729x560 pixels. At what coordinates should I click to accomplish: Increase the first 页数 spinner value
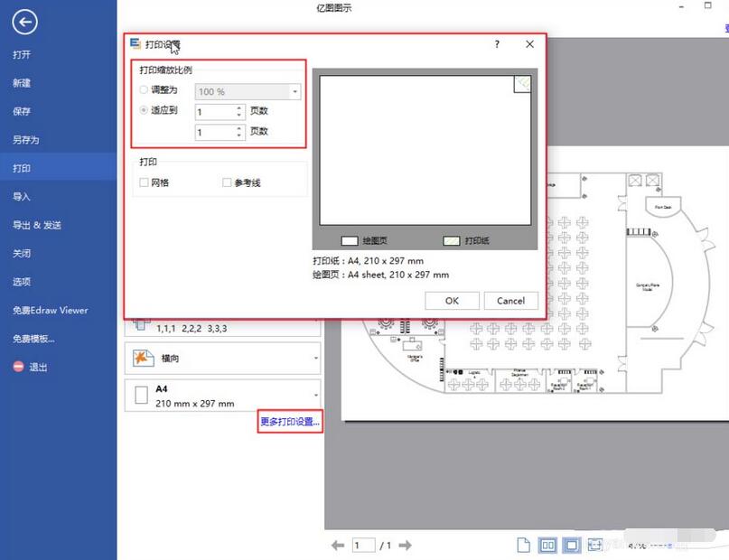tap(239, 107)
